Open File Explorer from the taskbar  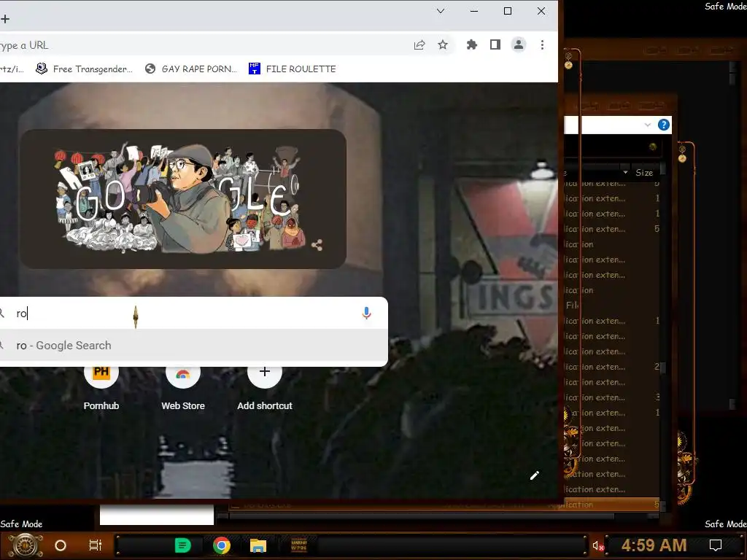(258, 545)
